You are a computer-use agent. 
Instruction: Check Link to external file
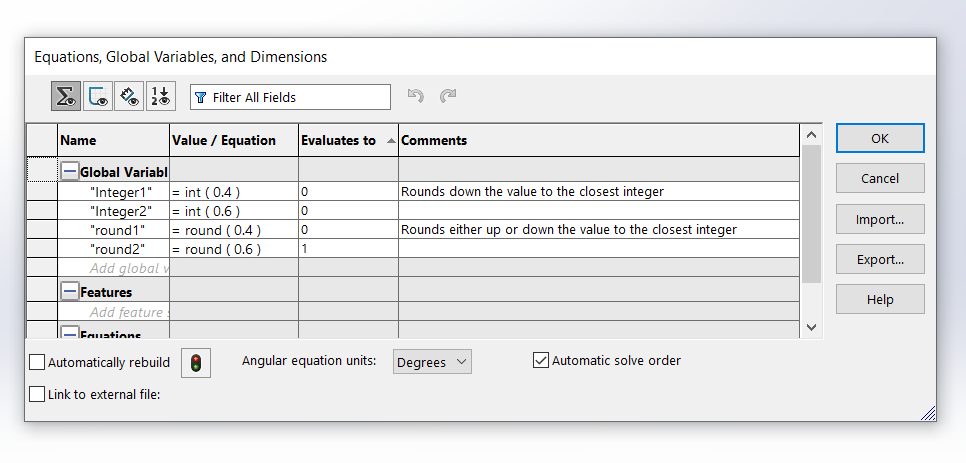coord(38,394)
